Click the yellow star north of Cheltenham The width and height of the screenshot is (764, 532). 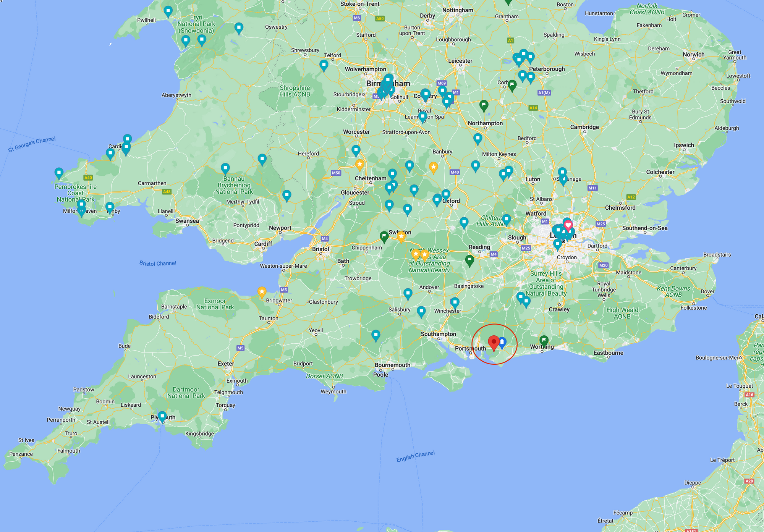[359, 164]
